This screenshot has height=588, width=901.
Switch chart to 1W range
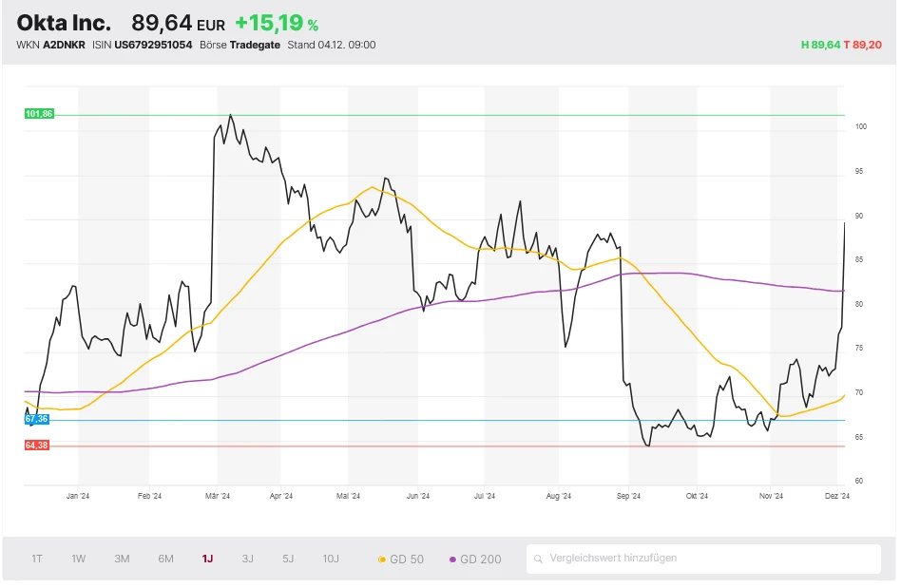click(x=79, y=559)
